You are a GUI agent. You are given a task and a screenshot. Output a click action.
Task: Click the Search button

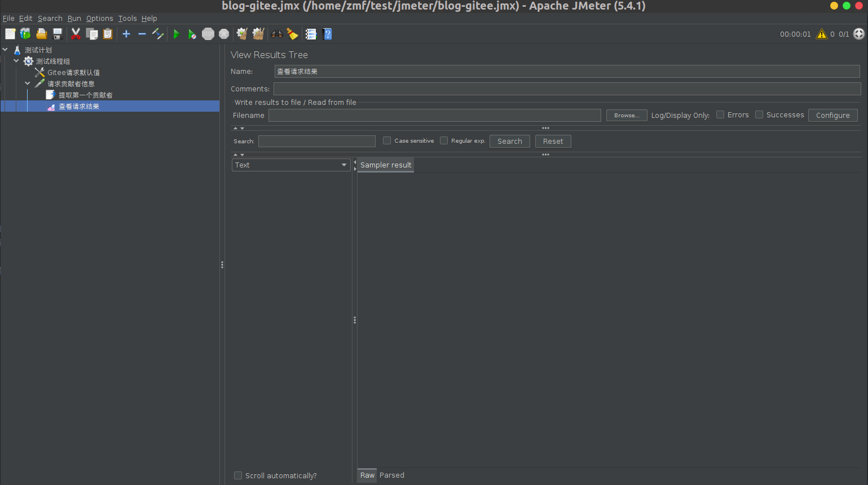pos(509,141)
